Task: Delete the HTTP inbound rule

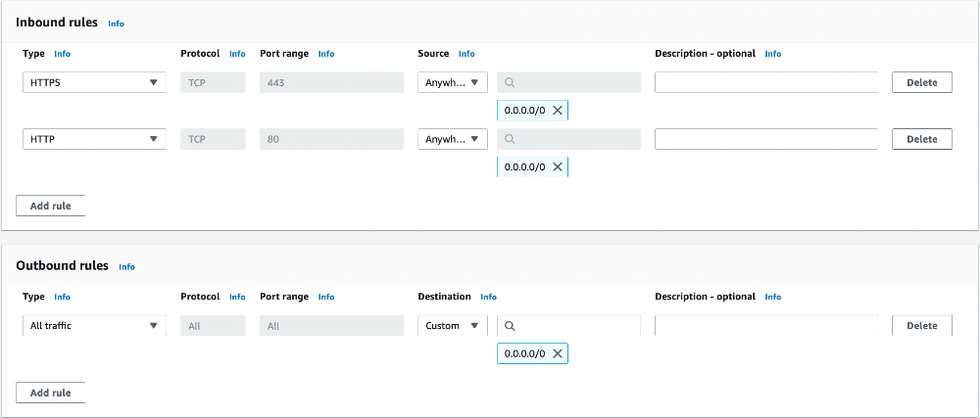Action: (x=921, y=140)
